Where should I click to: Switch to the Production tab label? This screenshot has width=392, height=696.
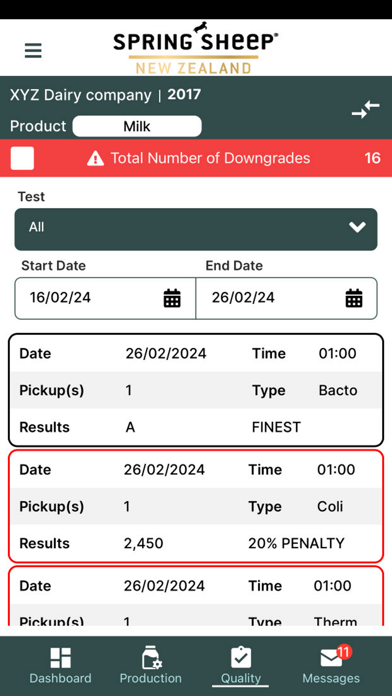(x=151, y=678)
